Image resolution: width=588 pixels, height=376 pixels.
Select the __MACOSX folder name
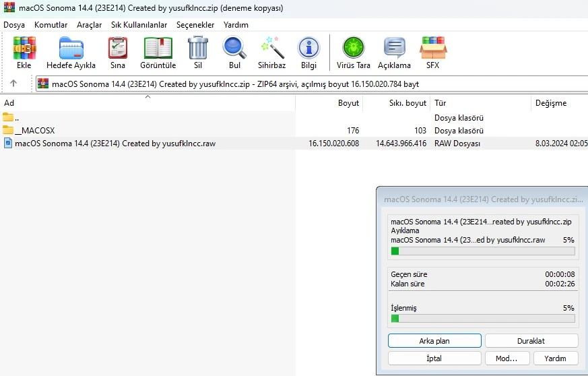(x=34, y=130)
